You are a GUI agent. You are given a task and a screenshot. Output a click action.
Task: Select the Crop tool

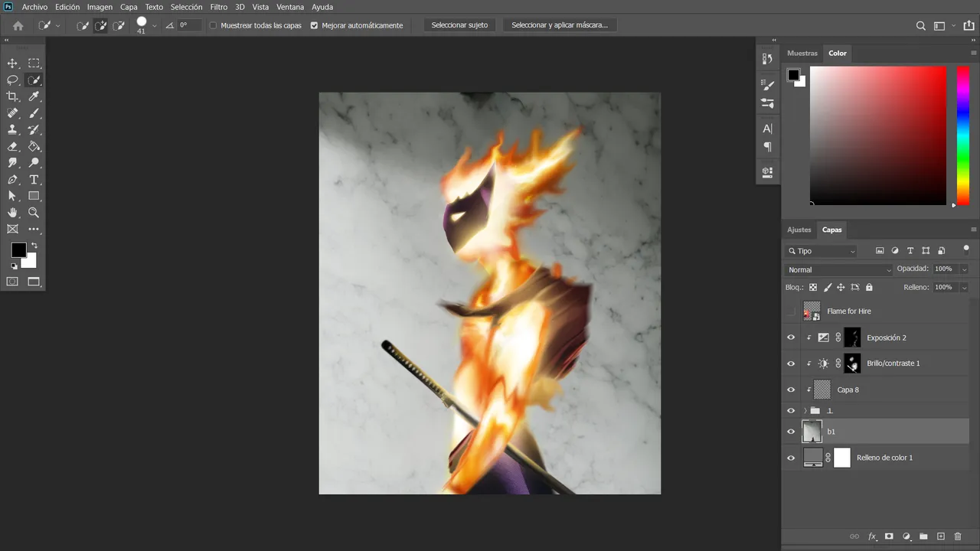click(12, 96)
